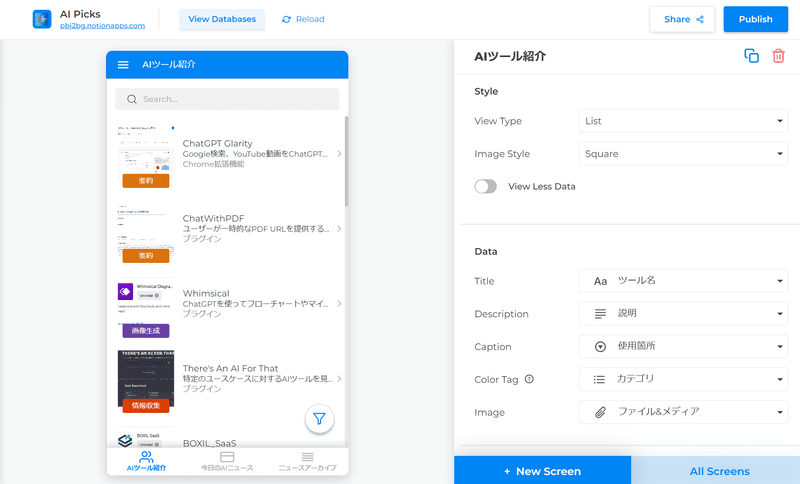Click Chrome拡張機能 caption text
Screen dimensions: 800x484
213,164
